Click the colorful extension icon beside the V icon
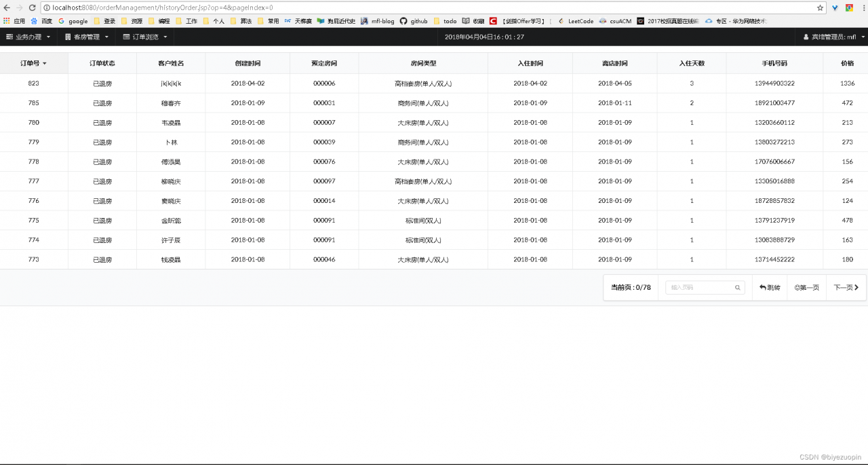This screenshot has width=868, height=465. [849, 7]
